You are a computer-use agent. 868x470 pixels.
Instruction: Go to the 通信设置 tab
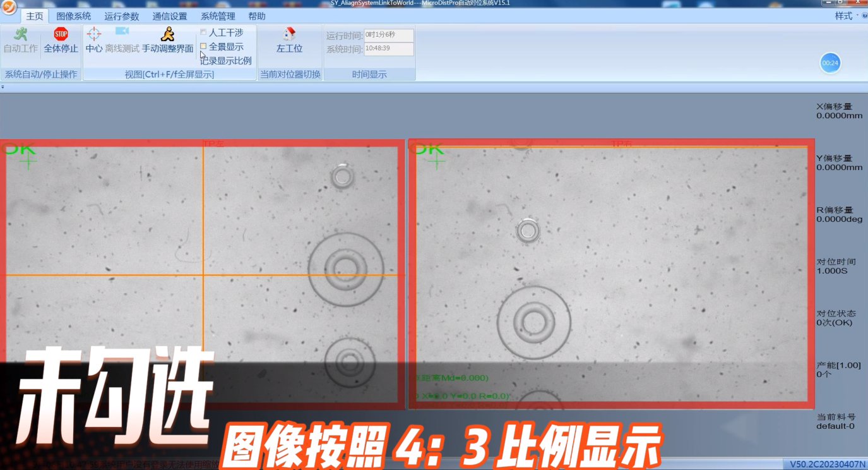[x=169, y=16]
